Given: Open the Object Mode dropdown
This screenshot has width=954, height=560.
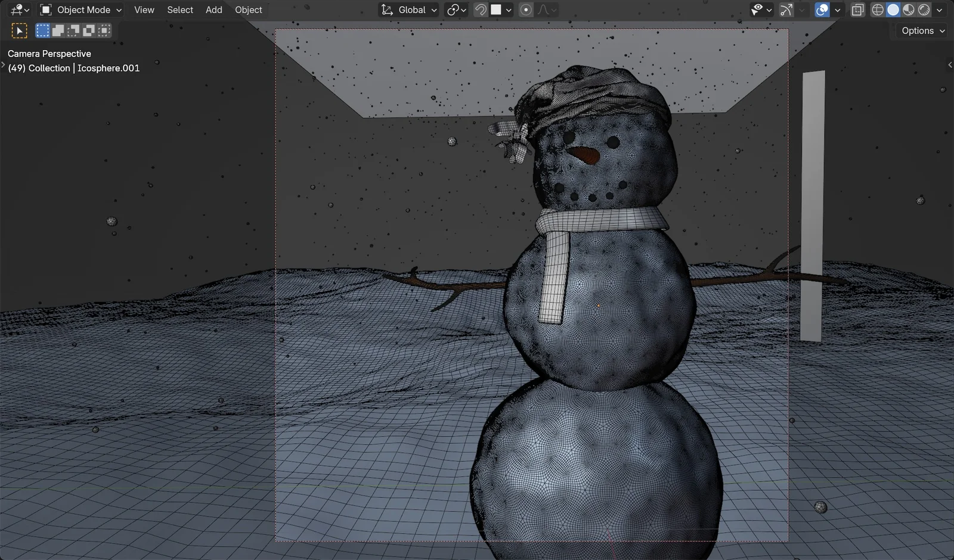Looking at the screenshot, I should (x=80, y=10).
